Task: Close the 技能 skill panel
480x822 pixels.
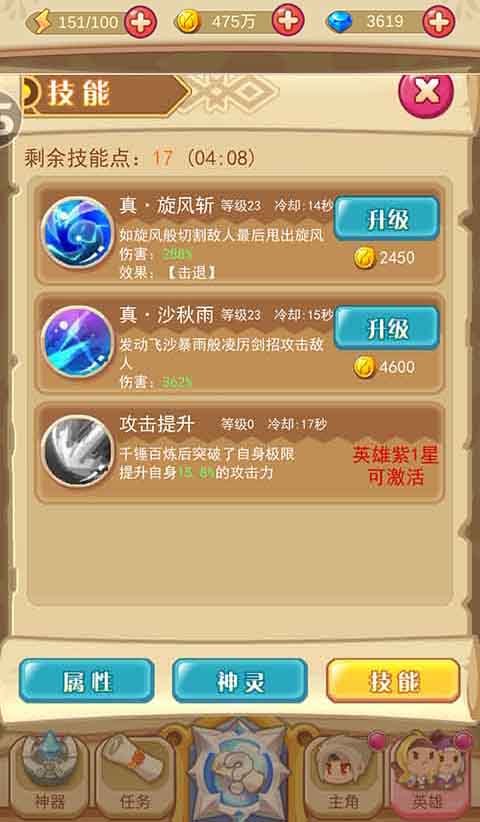Action: click(427, 92)
